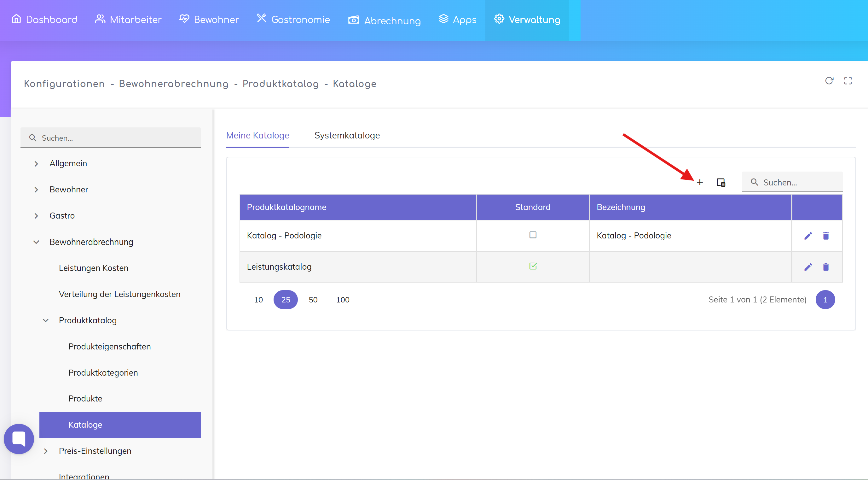Open the chat bubble widget

[19, 439]
